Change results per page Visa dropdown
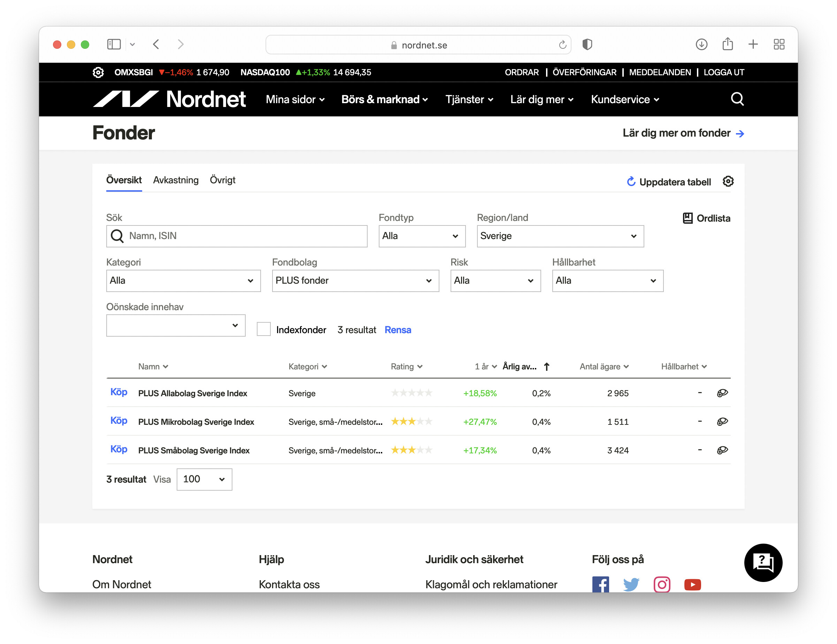The image size is (837, 644). [x=204, y=479]
